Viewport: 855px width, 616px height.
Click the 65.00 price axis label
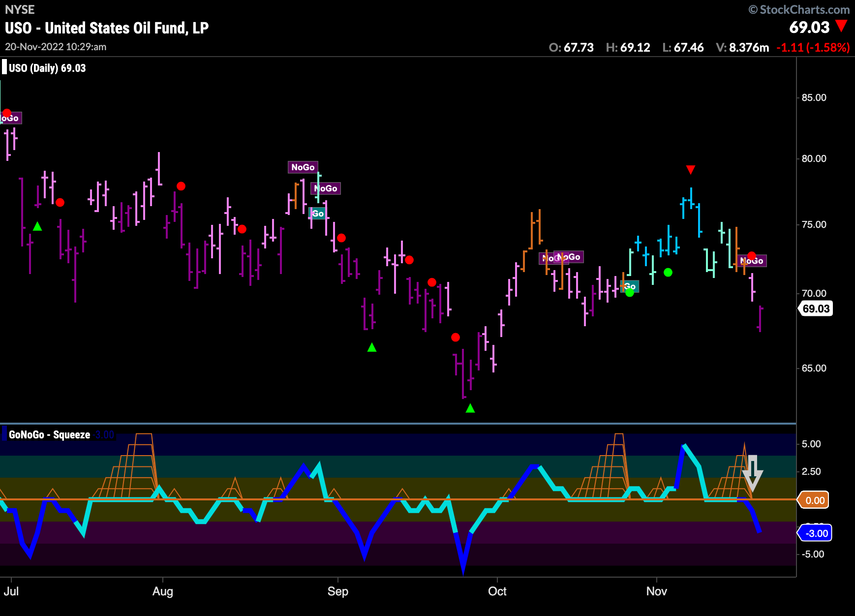pos(814,368)
